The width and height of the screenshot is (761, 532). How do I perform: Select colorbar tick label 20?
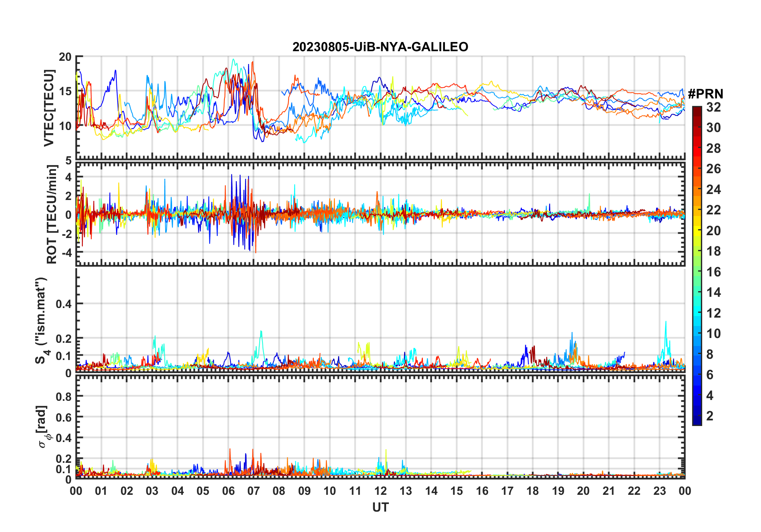click(713, 230)
